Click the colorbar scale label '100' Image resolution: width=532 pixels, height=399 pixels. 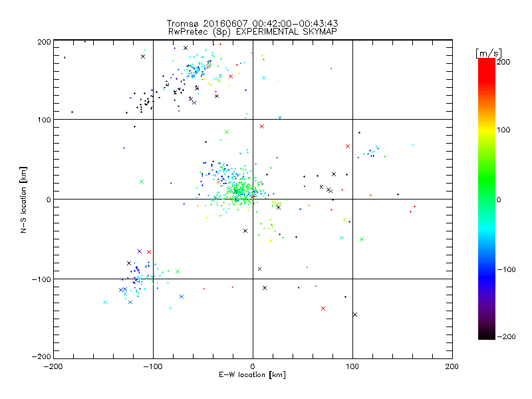click(x=503, y=130)
